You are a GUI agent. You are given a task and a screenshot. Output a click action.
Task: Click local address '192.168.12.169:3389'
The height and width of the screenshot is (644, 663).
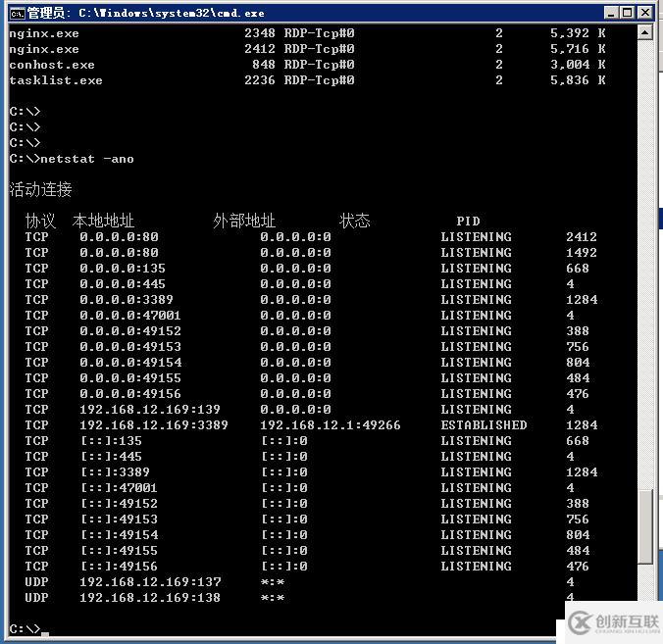(154, 424)
